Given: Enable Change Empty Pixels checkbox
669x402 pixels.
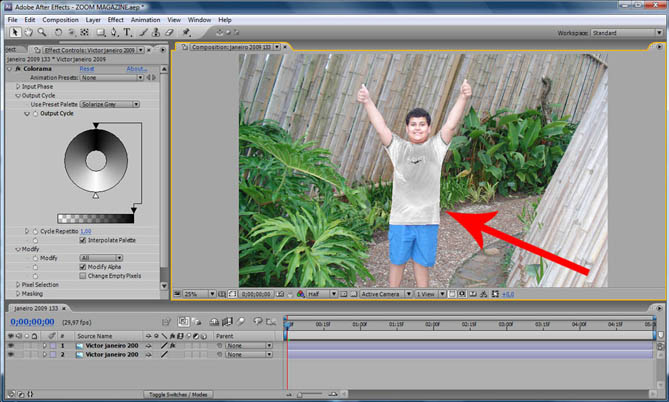Looking at the screenshot, I should (x=83, y=275).
